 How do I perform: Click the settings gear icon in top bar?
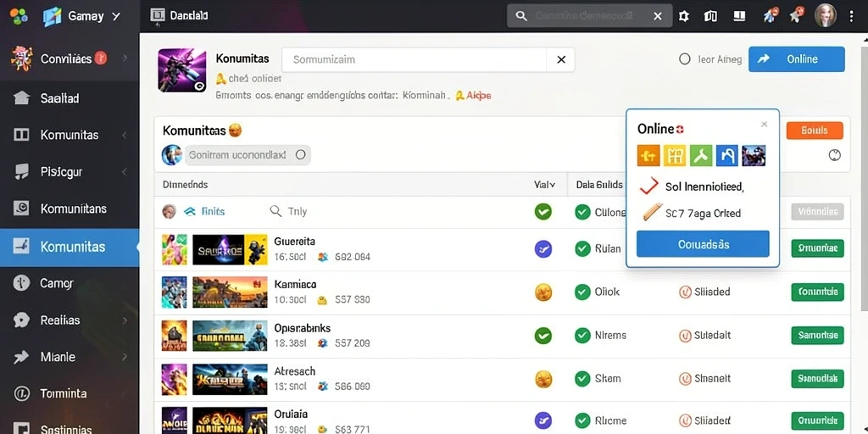click(684, 16)
